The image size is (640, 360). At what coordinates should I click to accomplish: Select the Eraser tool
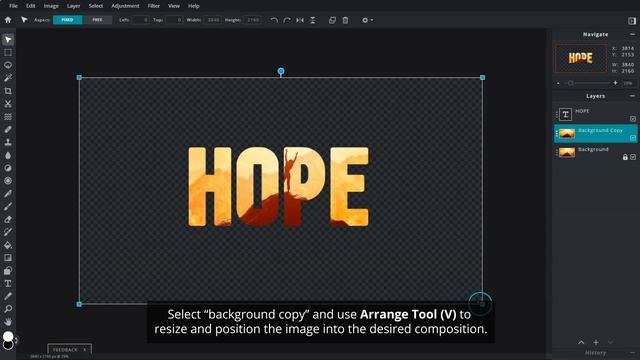8,220
